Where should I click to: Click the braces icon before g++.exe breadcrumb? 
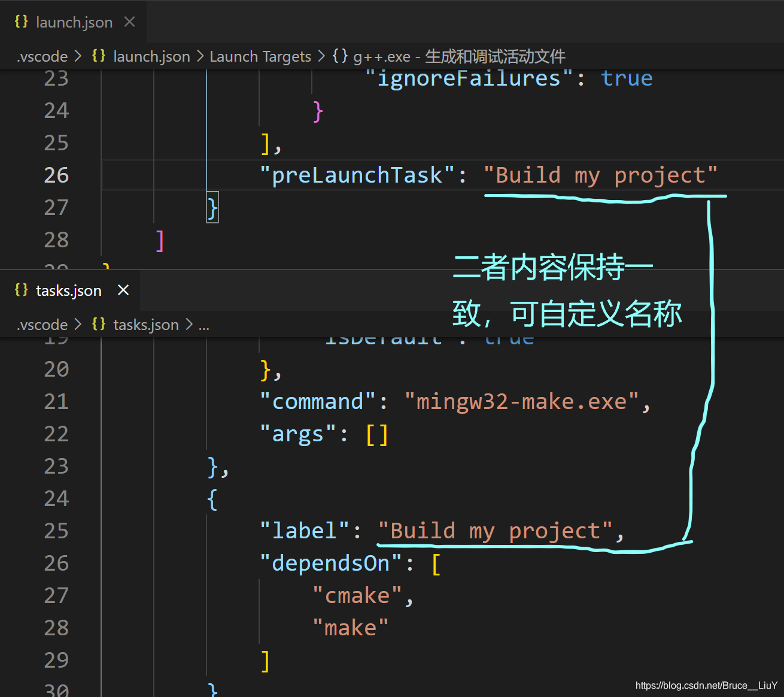[340, 56]
